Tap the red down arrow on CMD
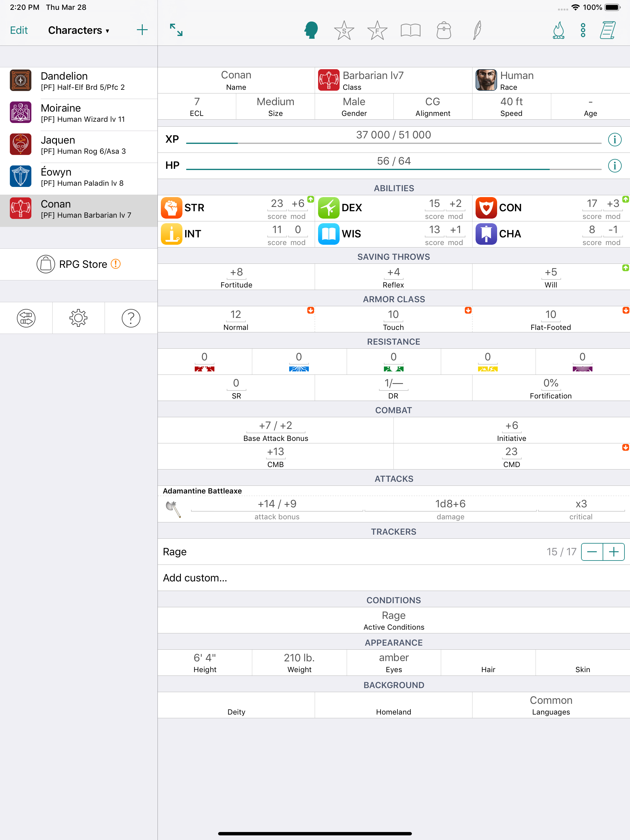Screen dimensions: 630x840 (625, 447)
